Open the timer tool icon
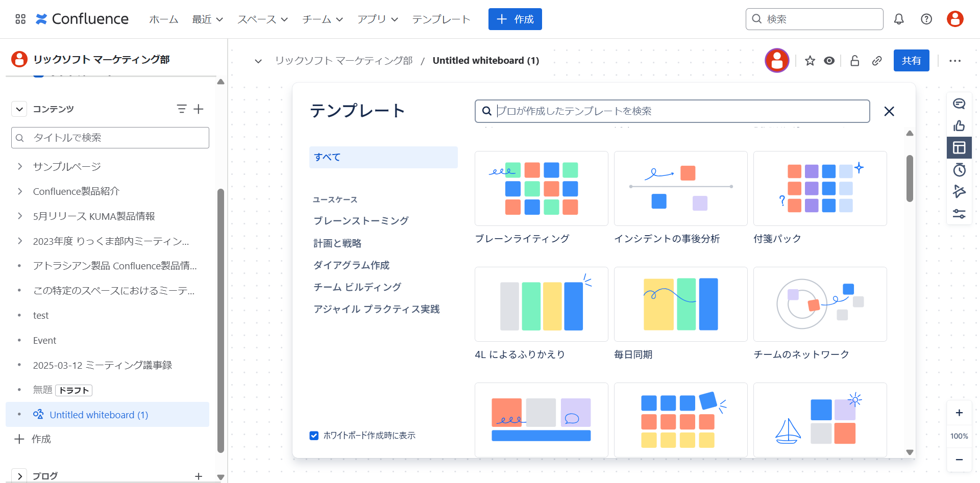The width and height of the screenshot is (980, 483). pos(959,170)
